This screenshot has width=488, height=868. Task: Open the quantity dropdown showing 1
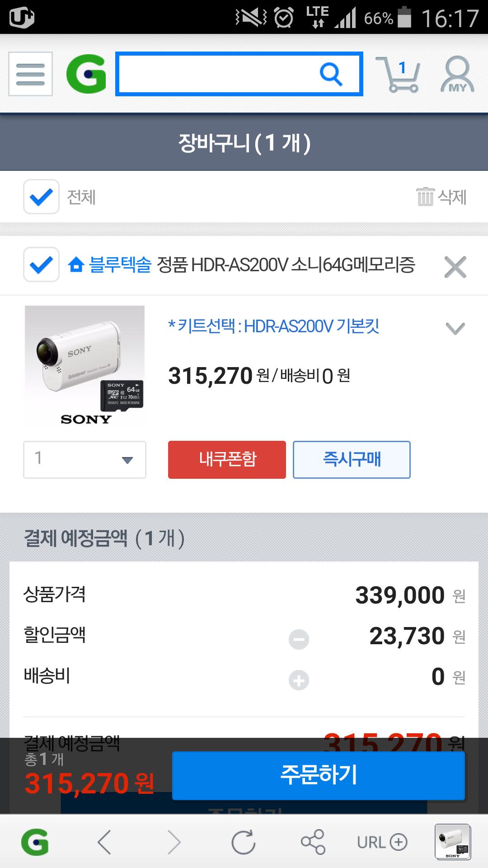pos(84,459)
